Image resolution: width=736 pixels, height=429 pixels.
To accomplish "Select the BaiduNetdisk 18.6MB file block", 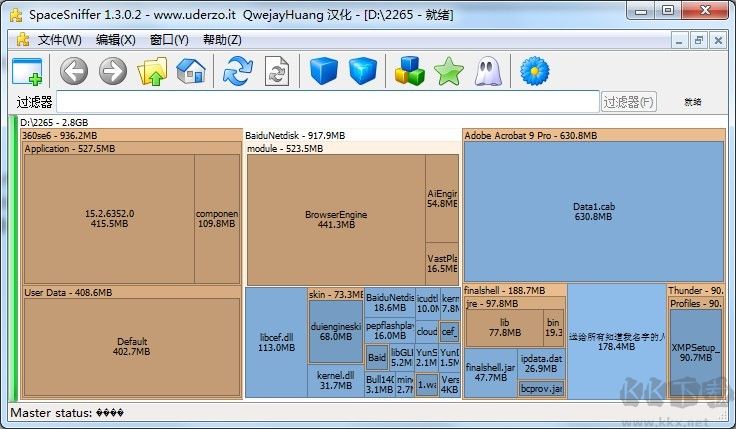I will 390,303.
